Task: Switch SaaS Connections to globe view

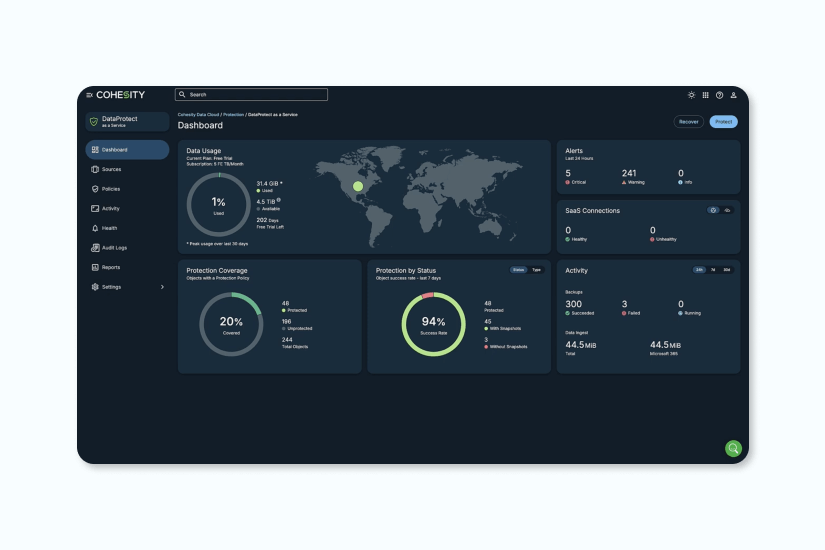Action: tap(713, 211)
